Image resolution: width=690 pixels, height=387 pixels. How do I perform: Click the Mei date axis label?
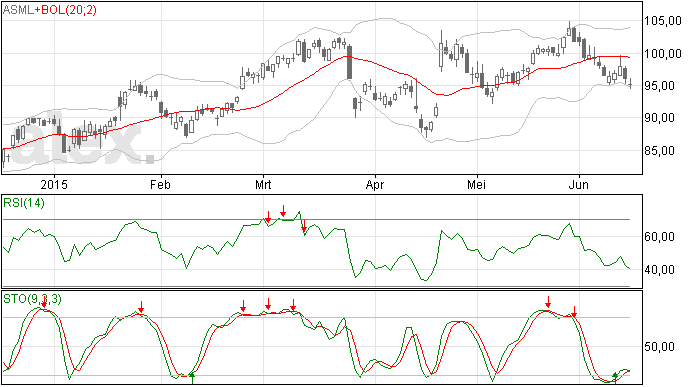point(477,184)
